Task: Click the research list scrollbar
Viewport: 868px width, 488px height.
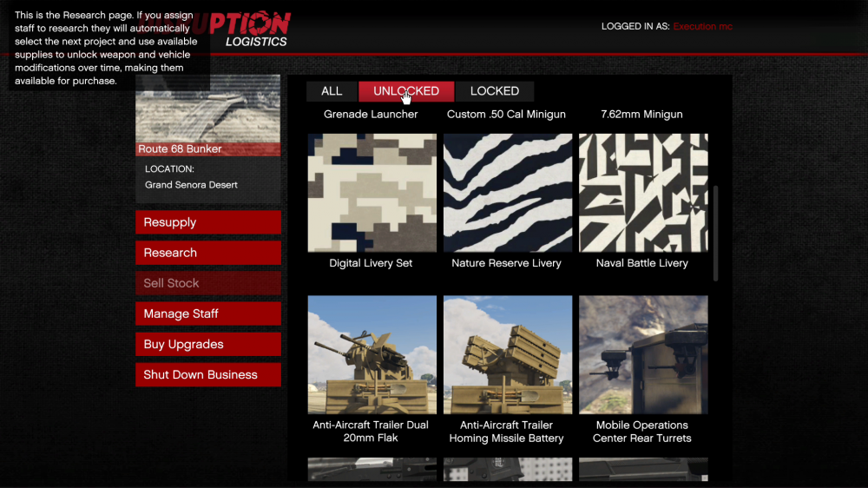Action: [x=716, y=234]
